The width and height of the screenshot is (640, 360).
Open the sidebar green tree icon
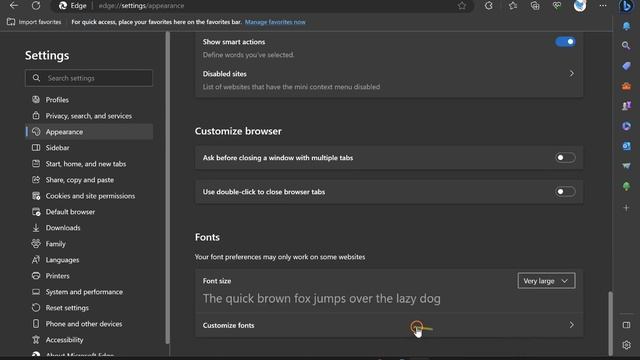click(x=626, y=187)
